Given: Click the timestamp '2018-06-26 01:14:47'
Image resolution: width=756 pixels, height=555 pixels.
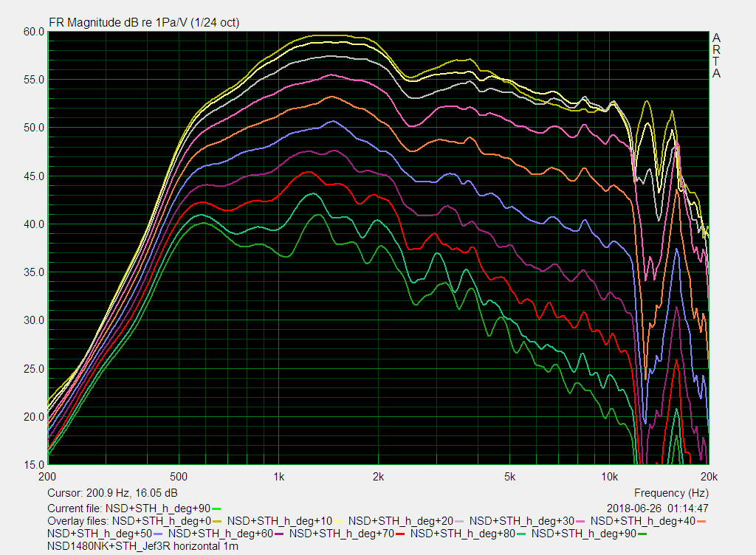Looking at the screenshot, I should [x=658, y=509].
